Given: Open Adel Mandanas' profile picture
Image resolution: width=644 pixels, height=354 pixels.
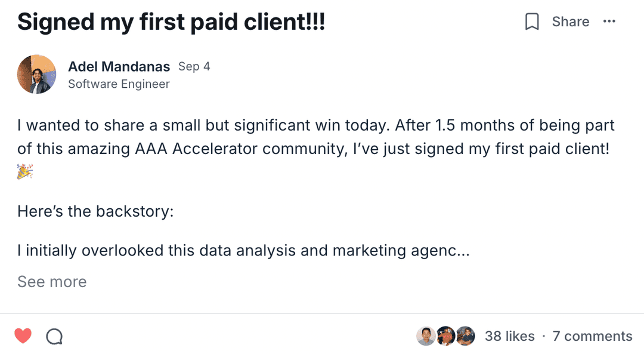Looking at the screenshot, I should [x=36, y=75].
